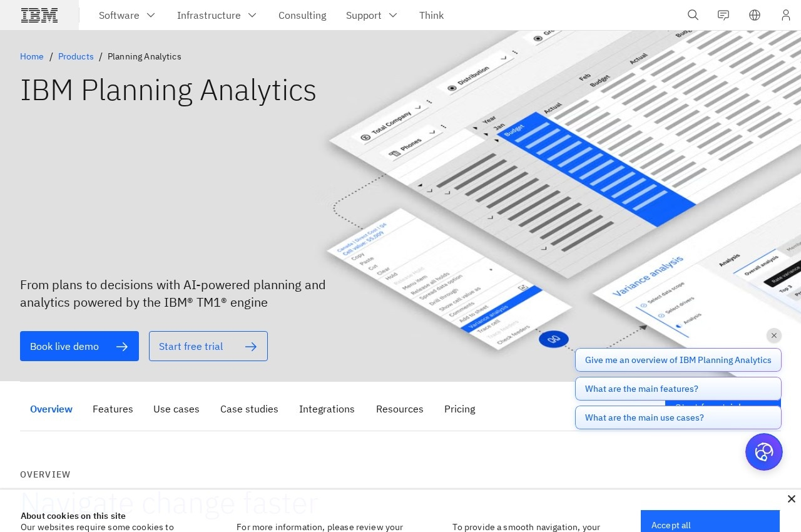Expand the Infrastructure menu

click(x=217, y=15)
